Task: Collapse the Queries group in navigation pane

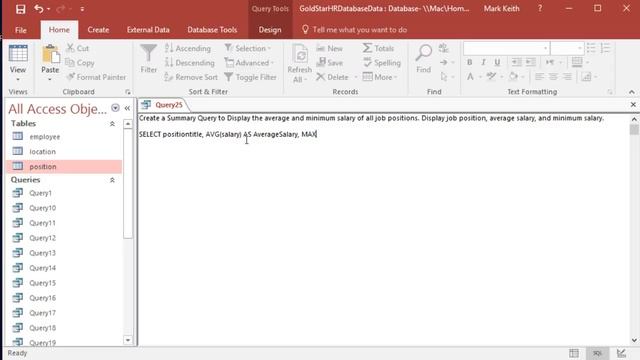Action: [x=112, y=180]
